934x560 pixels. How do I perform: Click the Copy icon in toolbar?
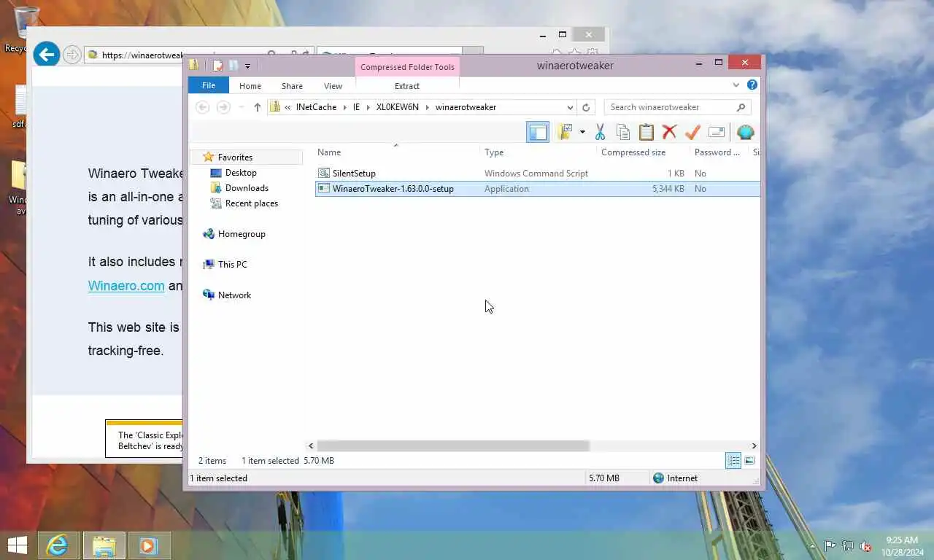(623, 132)
